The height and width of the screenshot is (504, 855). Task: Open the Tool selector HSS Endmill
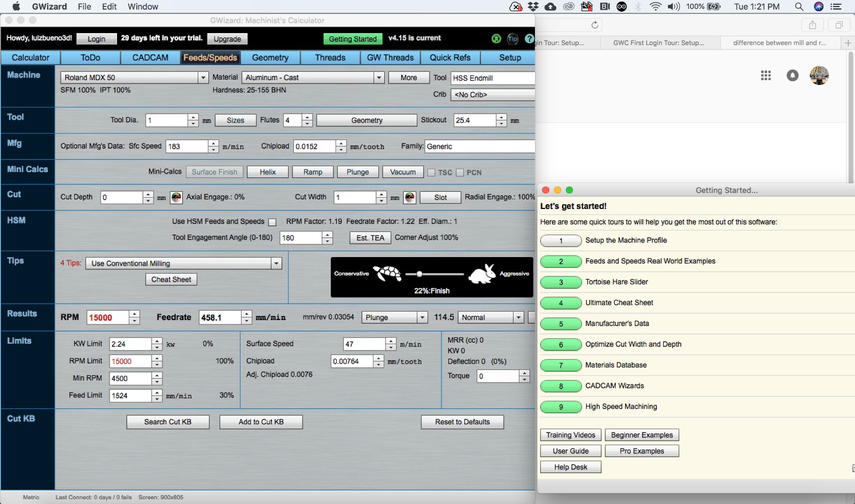coord(493,78)
